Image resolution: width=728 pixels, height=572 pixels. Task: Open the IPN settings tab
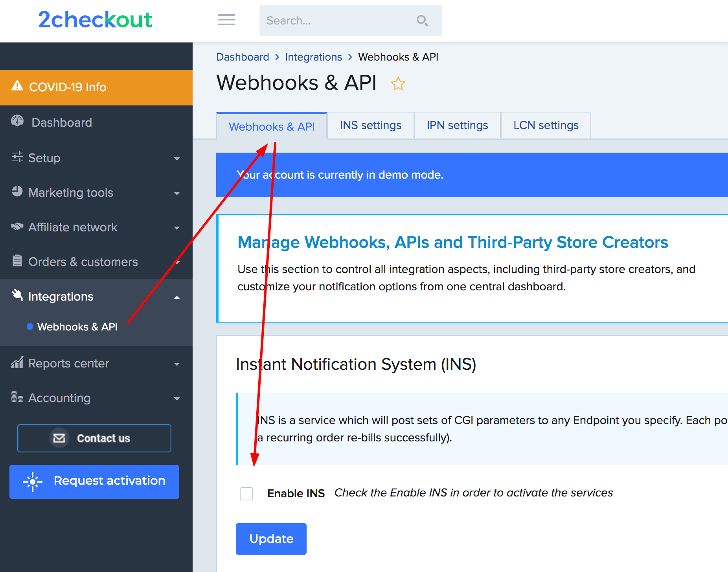click(457, 125)
